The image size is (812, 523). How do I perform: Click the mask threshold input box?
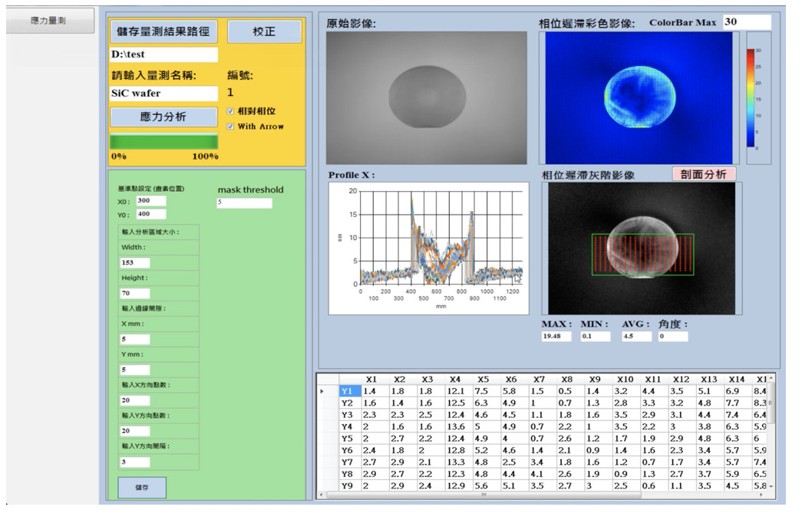(x=244, y=203)
